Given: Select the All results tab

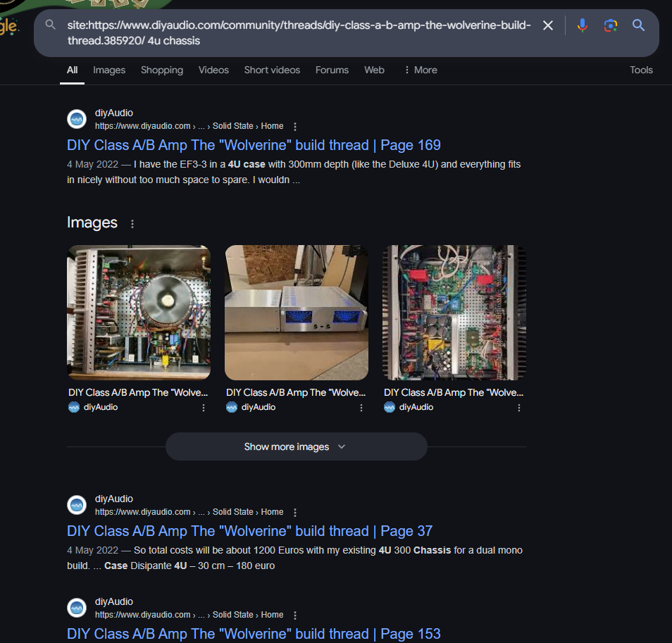Looking at the screenshot, I should 72,70.
